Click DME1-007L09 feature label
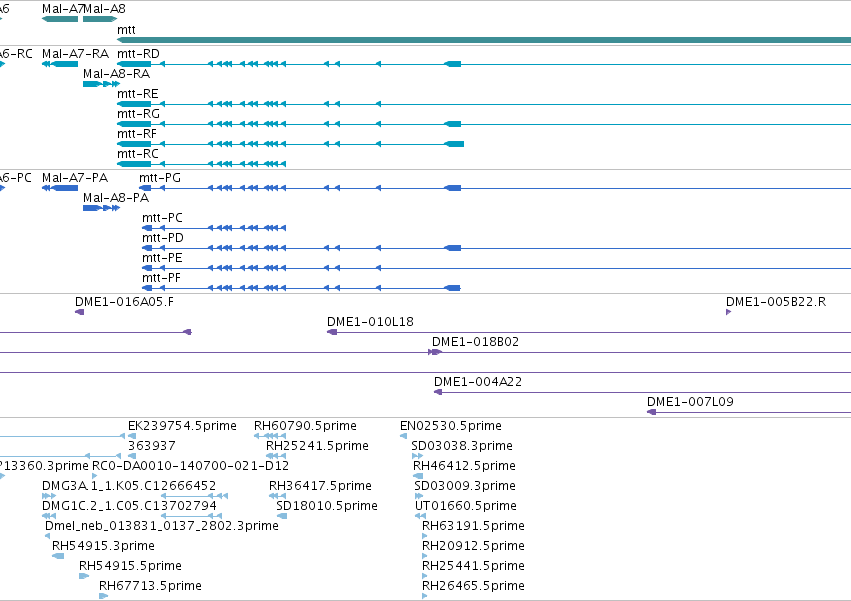851x601 pixels. [x=690, y=402]
